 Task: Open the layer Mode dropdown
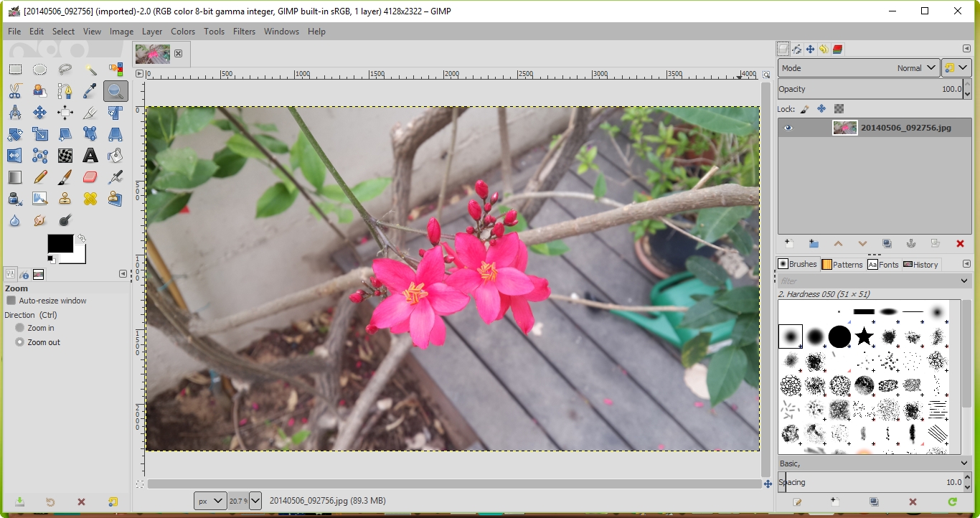(x=859, y=68)
